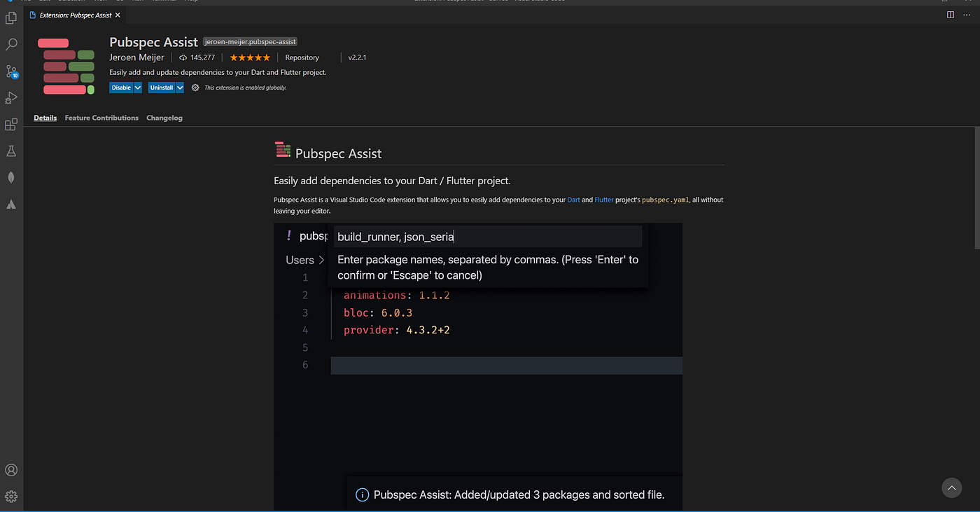This screenshot has width=980, height=512.
Task: Toggle the extension off via the Disable button
Action: coord(120,88)
